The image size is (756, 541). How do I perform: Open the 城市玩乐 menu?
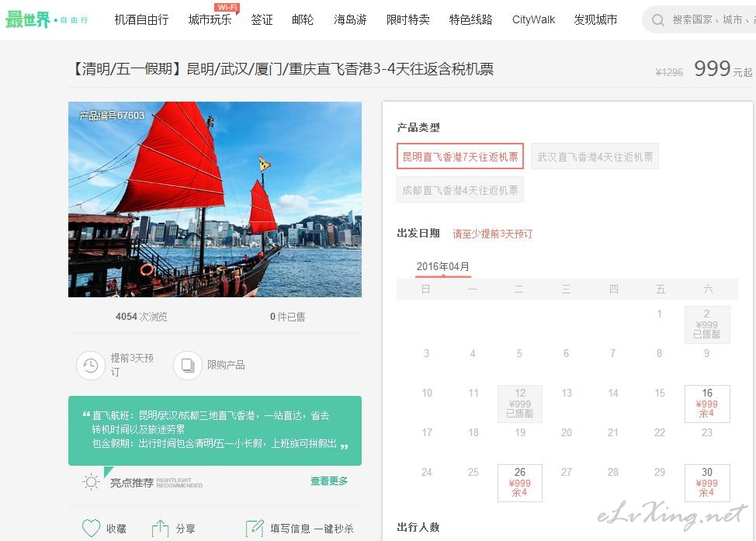[x=210, y=19]
